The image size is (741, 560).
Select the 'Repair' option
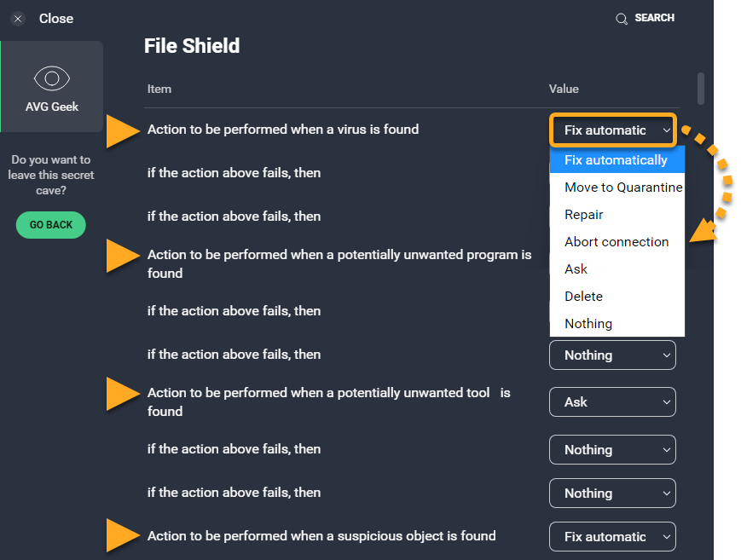pos(584,215)
